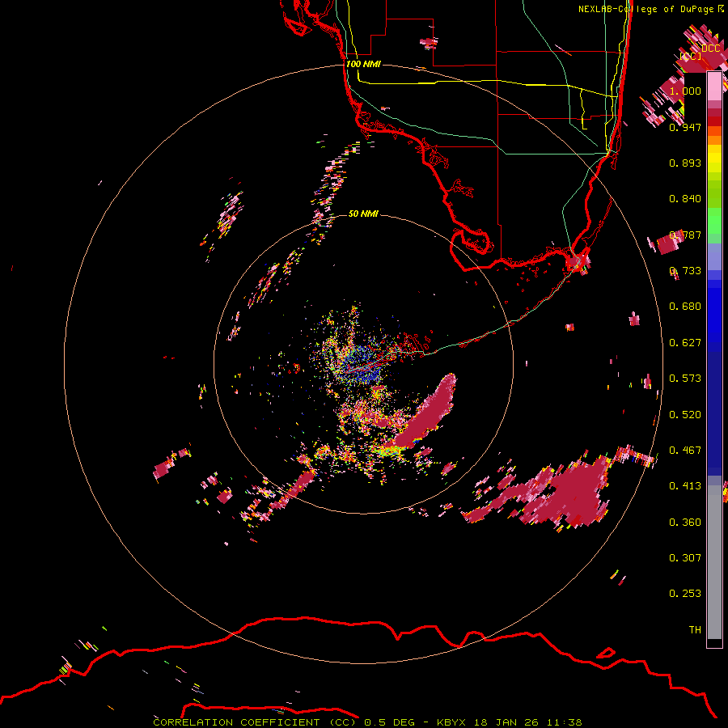Pick the gray segment on the color bar

(714, 562)
